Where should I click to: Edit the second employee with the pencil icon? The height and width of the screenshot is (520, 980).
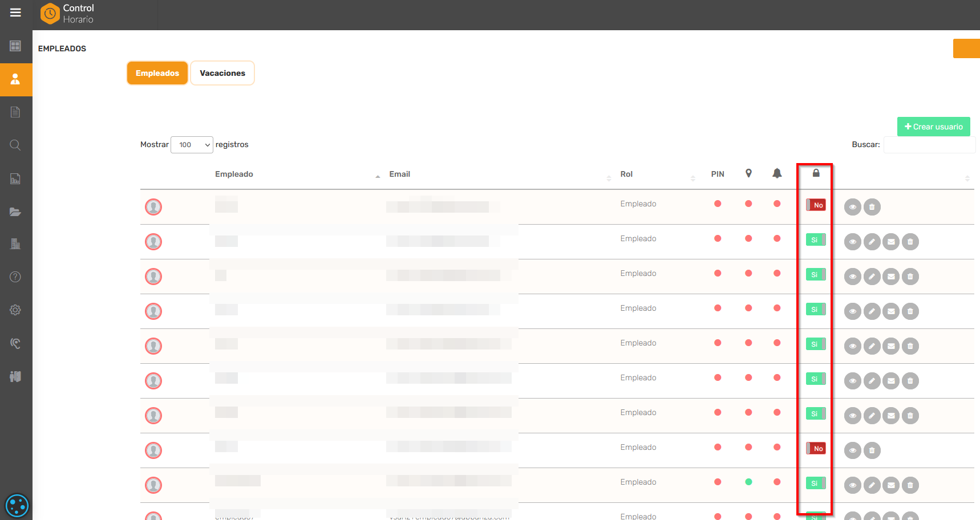(872, 242)
